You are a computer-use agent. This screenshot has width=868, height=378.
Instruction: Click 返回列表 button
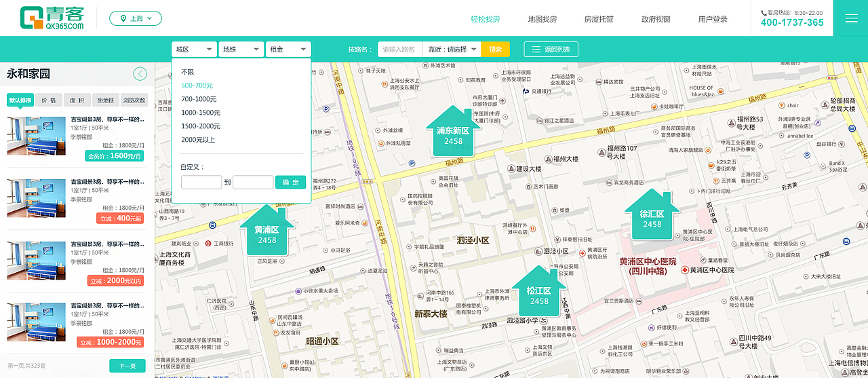pos(551,49)
